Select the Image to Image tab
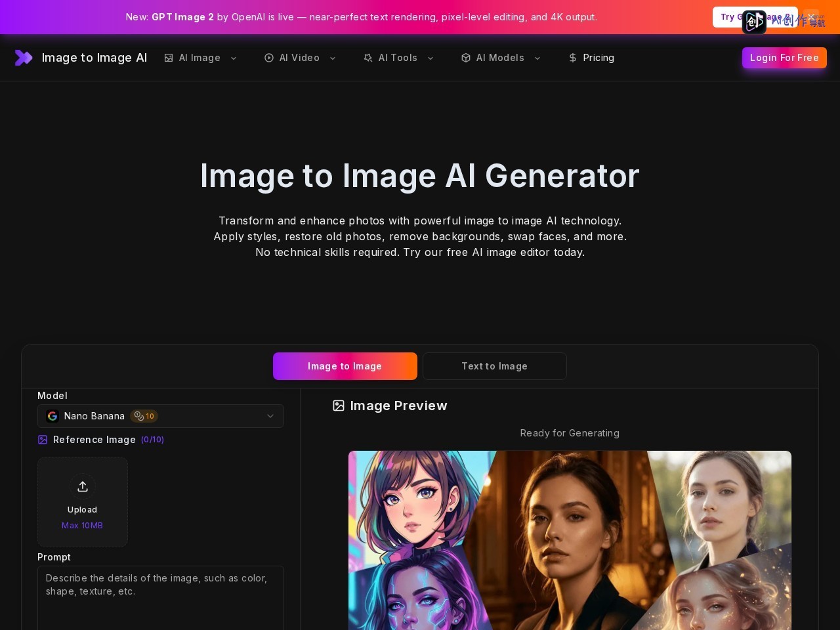 coord(345,366)
